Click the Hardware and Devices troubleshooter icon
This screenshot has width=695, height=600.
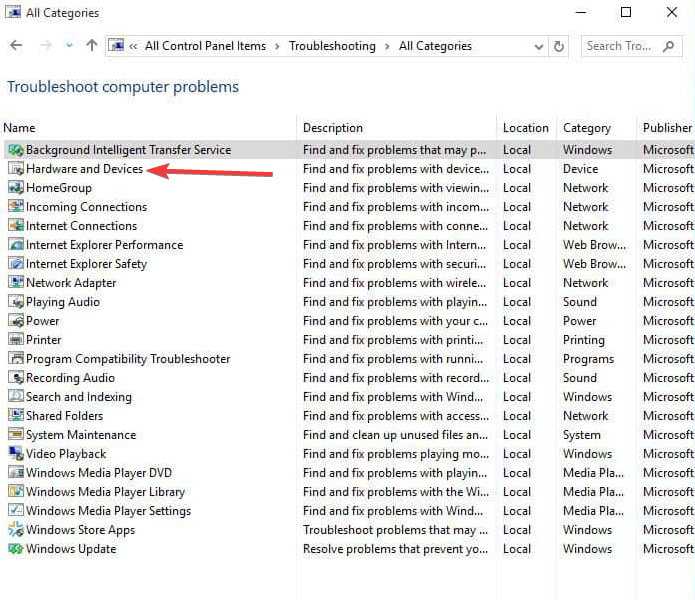pos(15,169)
